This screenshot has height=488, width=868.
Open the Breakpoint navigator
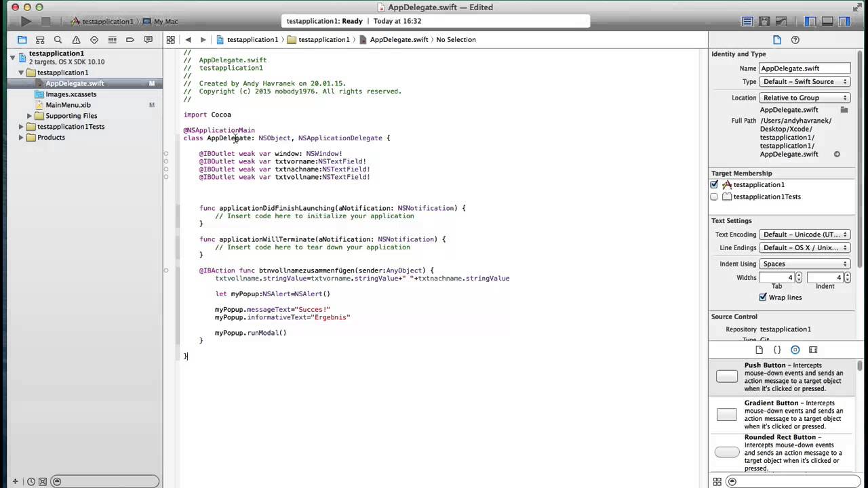click(130, 40)
